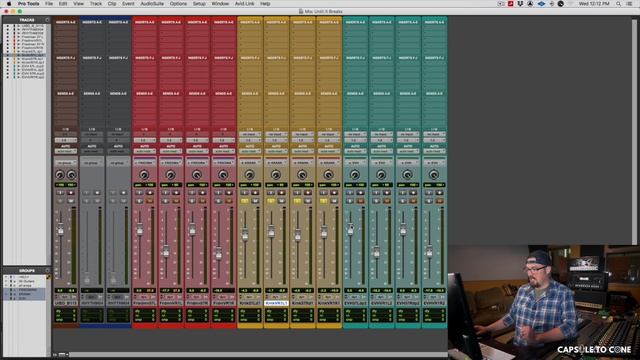The height and width of the screenshot is (360, 640).
Task: Click input monitor button on first grey track
Action: coord(87,193)
